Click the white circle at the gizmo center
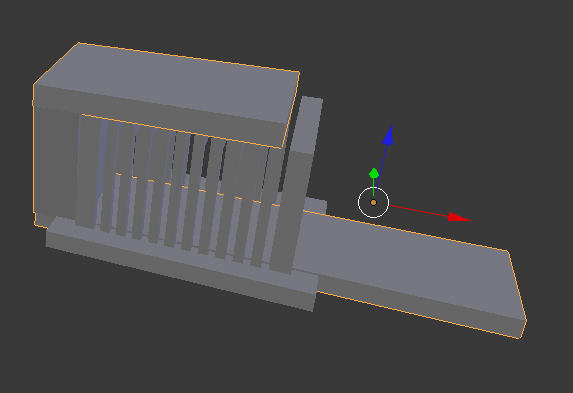Image resolution: width=573 pixels, height=393 pixels. tap(373, 202)
